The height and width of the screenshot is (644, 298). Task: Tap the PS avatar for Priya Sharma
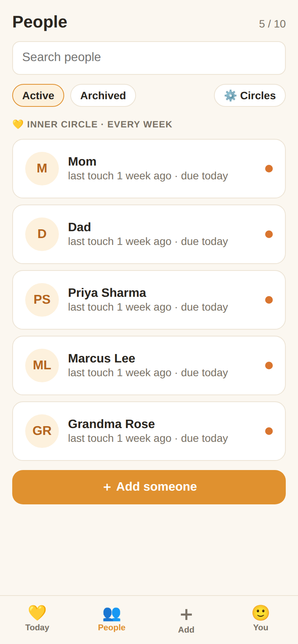click(42, 300)
